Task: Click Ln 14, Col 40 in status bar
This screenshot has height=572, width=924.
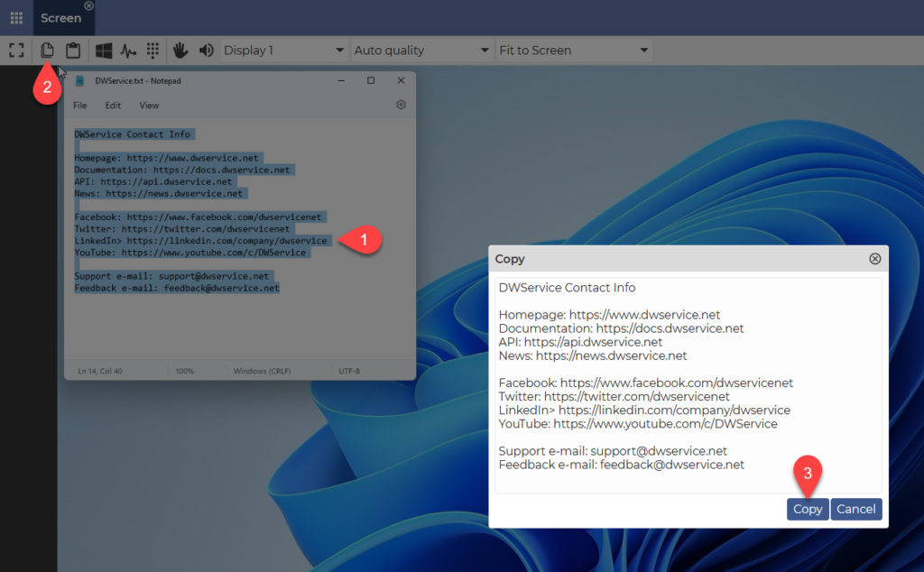Action: tap(100, 371)
